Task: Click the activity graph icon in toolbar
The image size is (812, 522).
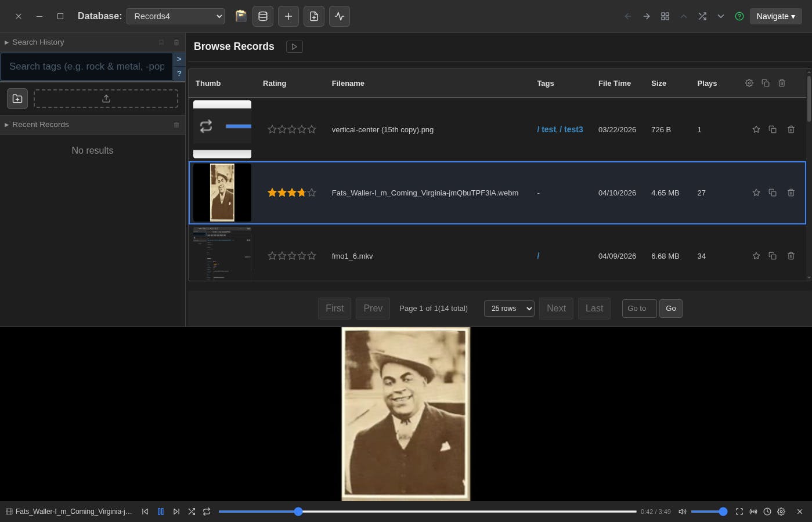Action: point(340,16)
